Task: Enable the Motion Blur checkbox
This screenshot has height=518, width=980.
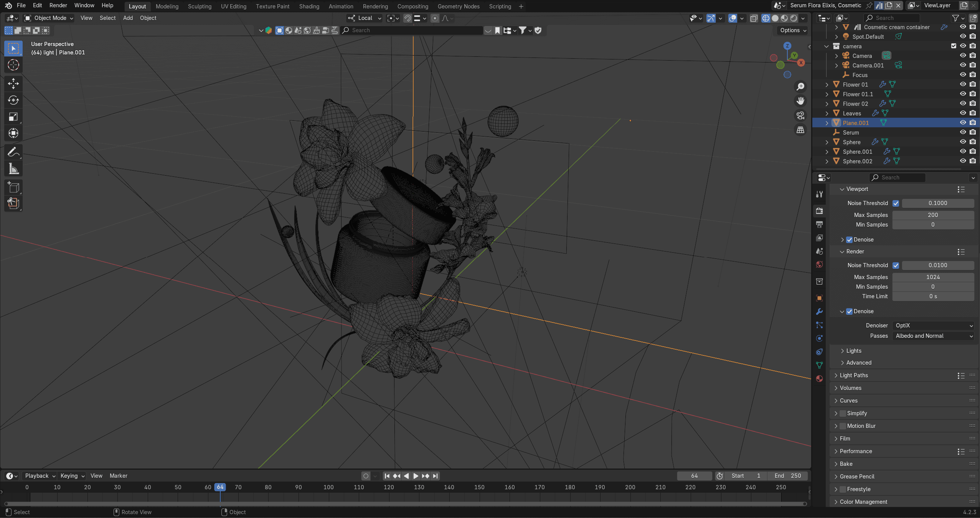Action: [x=843, y=426]
